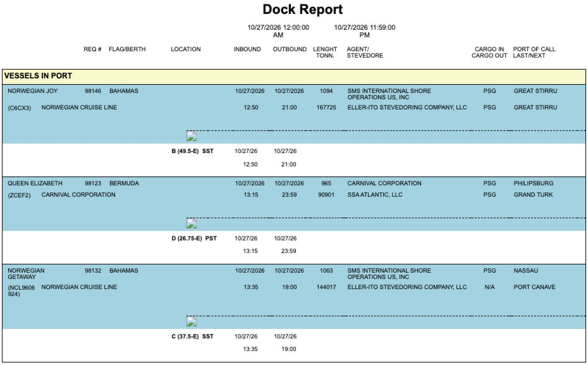Click stevedore SSA ATLANTIC, LLC

click(x=375, y=195)
